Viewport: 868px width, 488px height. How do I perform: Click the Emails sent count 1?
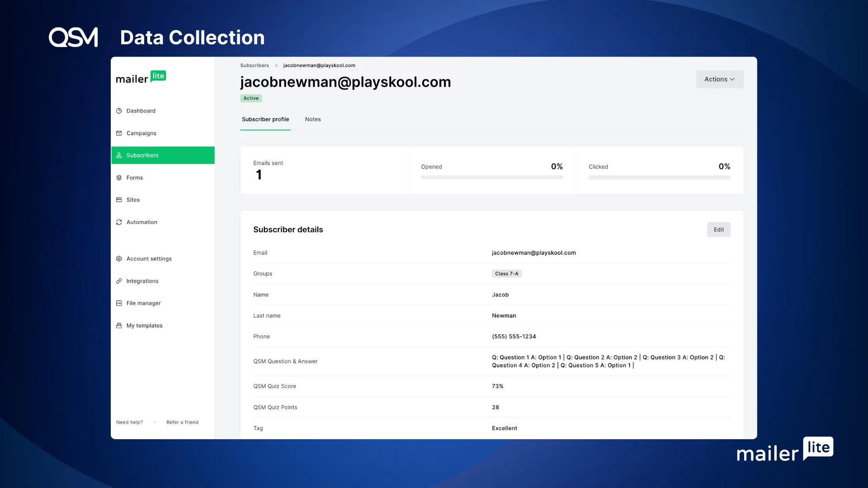pyautogui.click(x=259, y=175)
